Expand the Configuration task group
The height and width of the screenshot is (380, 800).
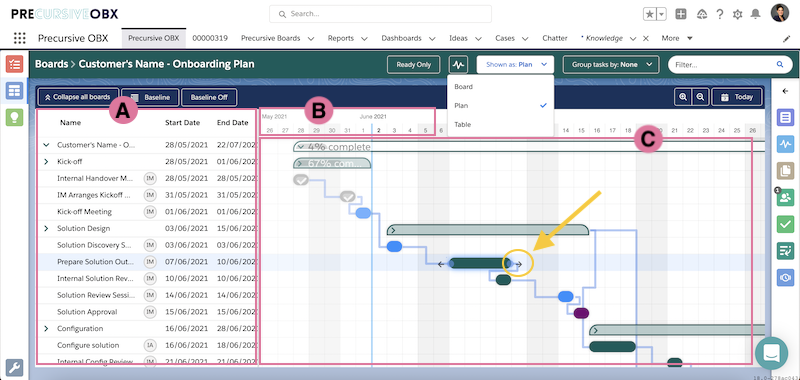(x=46, y=328)
